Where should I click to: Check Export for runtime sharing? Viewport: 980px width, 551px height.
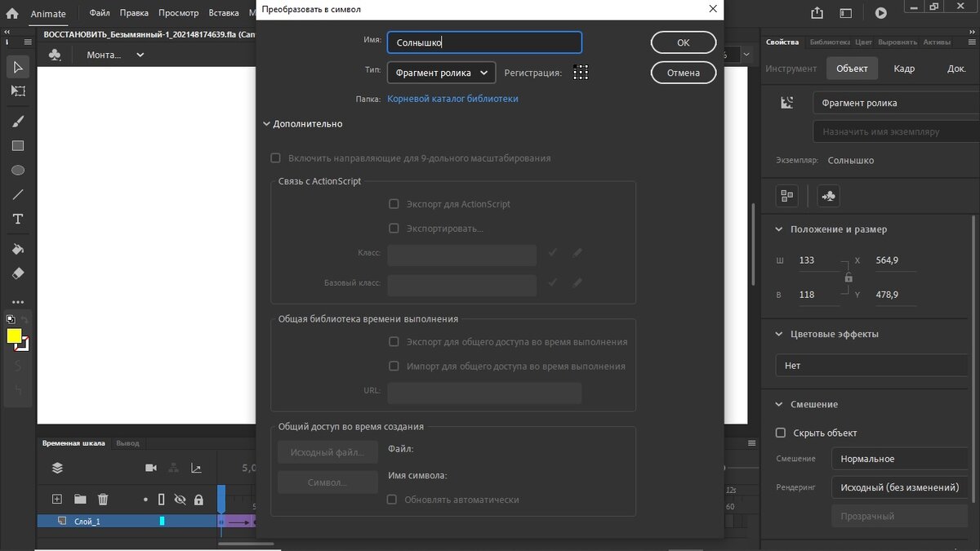[x=394, y=342]
